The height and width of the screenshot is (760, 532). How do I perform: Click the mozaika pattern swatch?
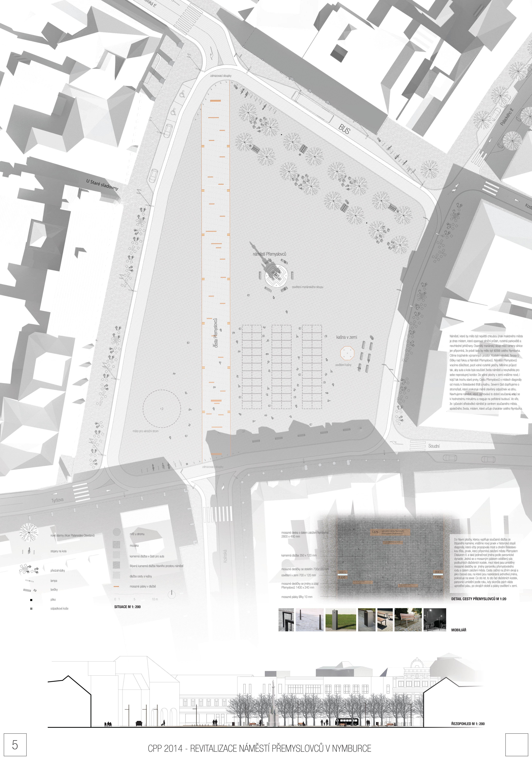pos(117,544)
